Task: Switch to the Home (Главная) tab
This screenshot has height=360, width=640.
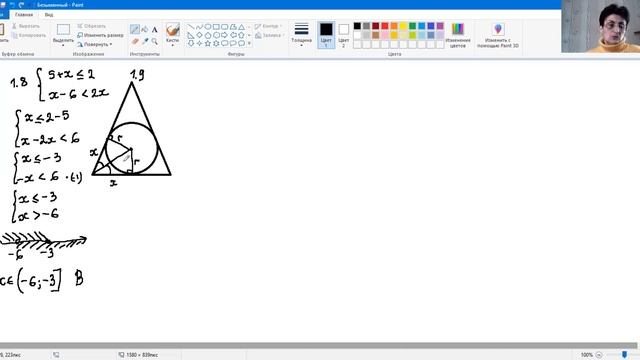Action: tap(24, 15)
